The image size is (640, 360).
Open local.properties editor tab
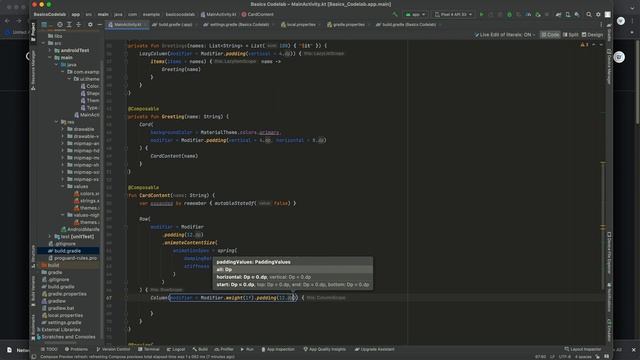click(300, 24)
